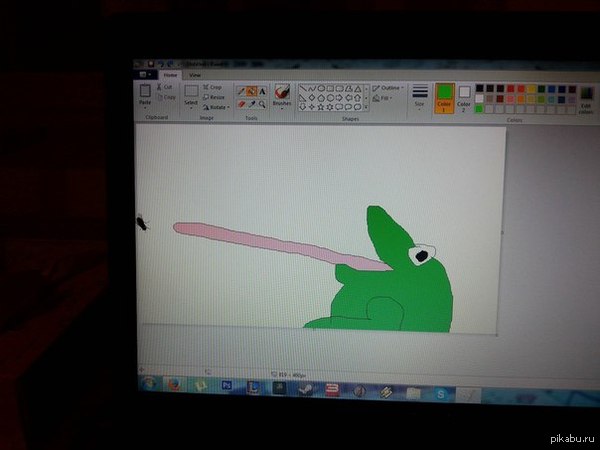Select the Color 1 green swatch

pyautogui.click(x=444, y=98)
